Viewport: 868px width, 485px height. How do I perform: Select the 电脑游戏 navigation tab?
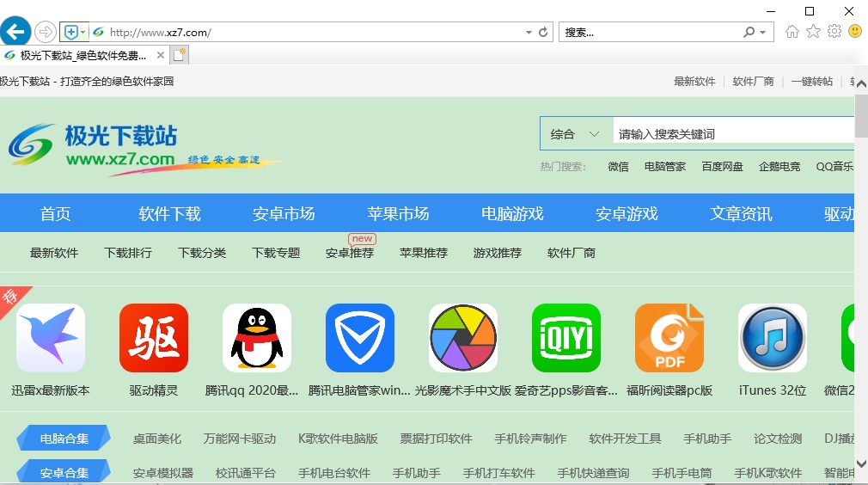512,214
